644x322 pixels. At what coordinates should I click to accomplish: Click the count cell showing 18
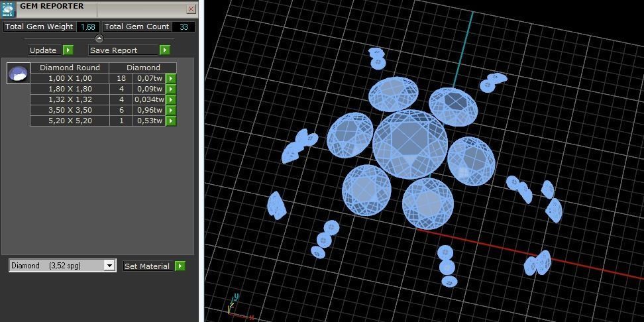tap(121, 78)
